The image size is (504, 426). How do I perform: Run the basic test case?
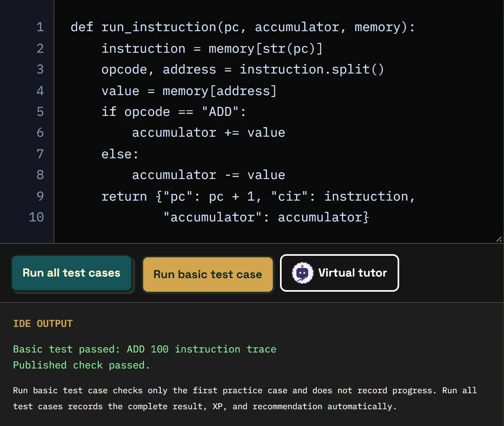pyautogui.click(x=208, y=275)
